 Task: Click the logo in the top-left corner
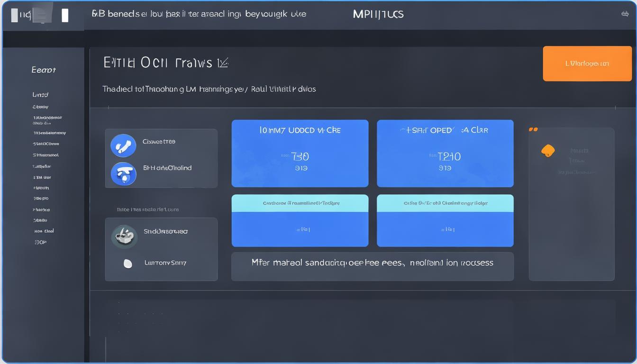click(40, 15)
